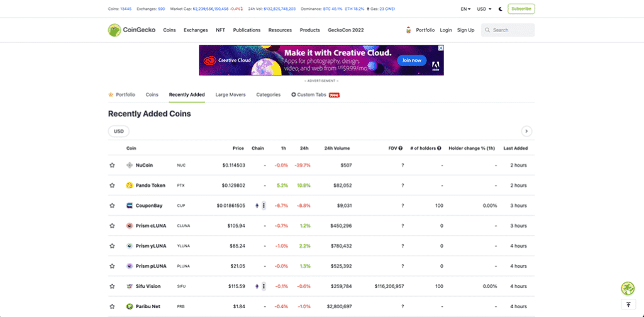Click the NuCoin coin logo
Screen dimensions: 644x317
point(130,165)
